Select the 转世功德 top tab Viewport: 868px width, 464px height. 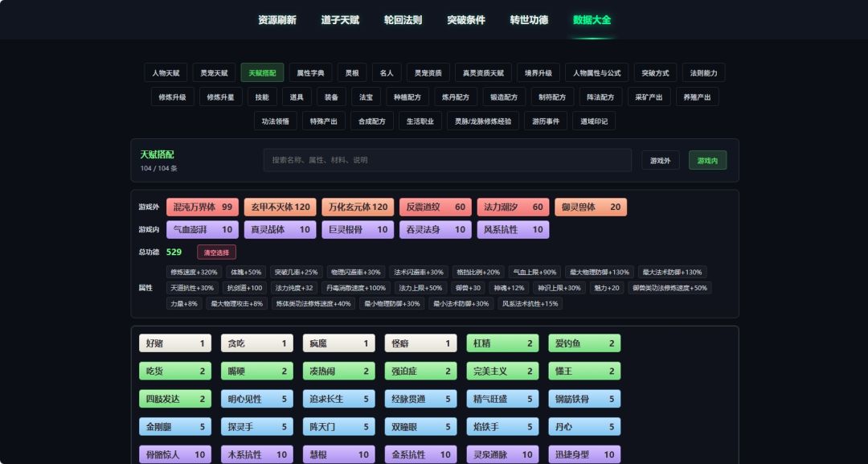[529, 20]
